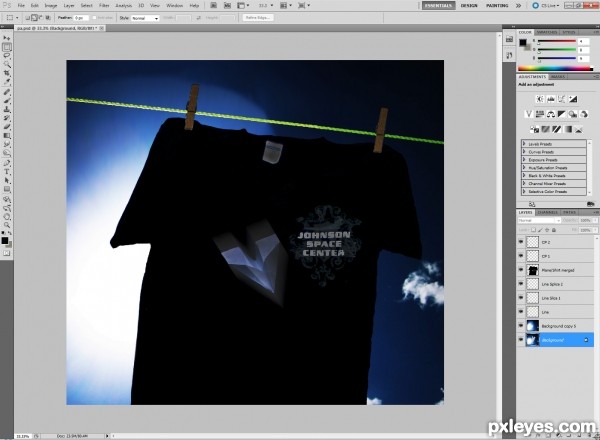Open the File menu
This screenshot has height=440, width=600.
[x=21, y=6]
